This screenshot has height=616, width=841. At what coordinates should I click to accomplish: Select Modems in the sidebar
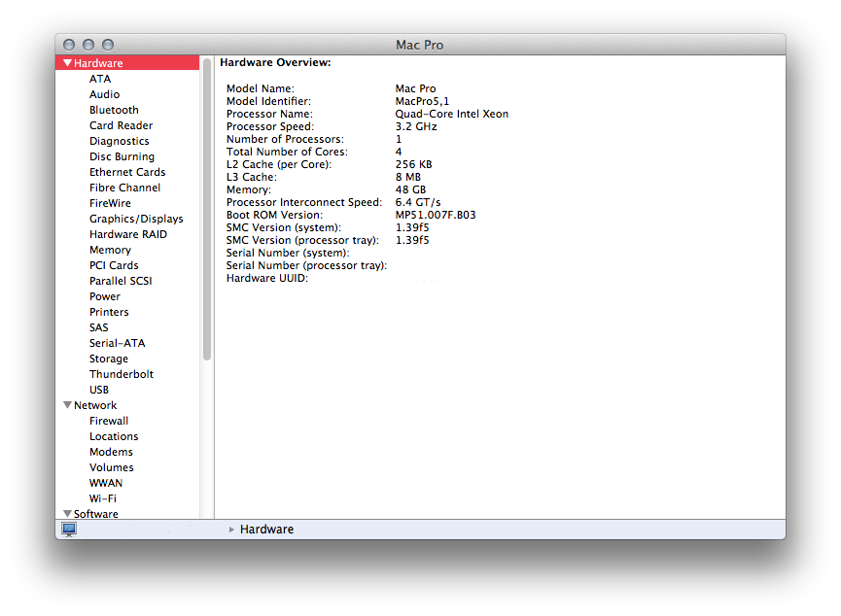[111, 452]
